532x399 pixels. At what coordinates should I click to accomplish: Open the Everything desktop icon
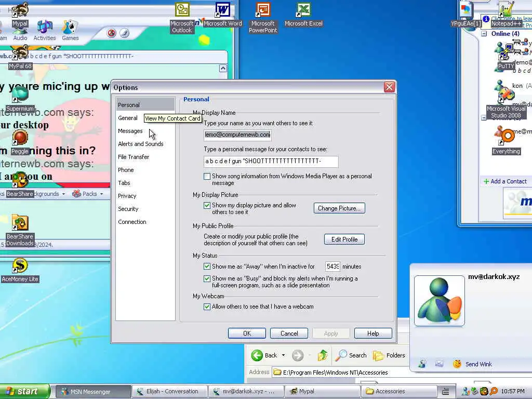point(506,142)
